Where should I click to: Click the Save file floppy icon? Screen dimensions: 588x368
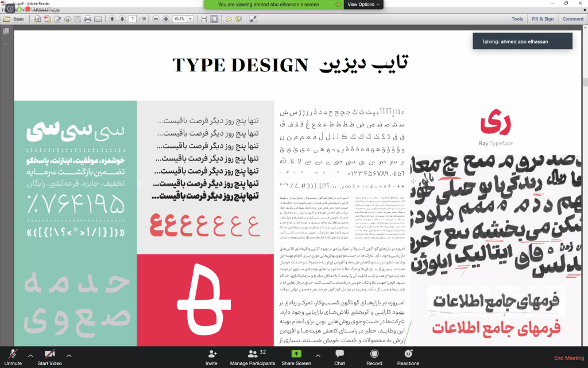click(78, 19)
